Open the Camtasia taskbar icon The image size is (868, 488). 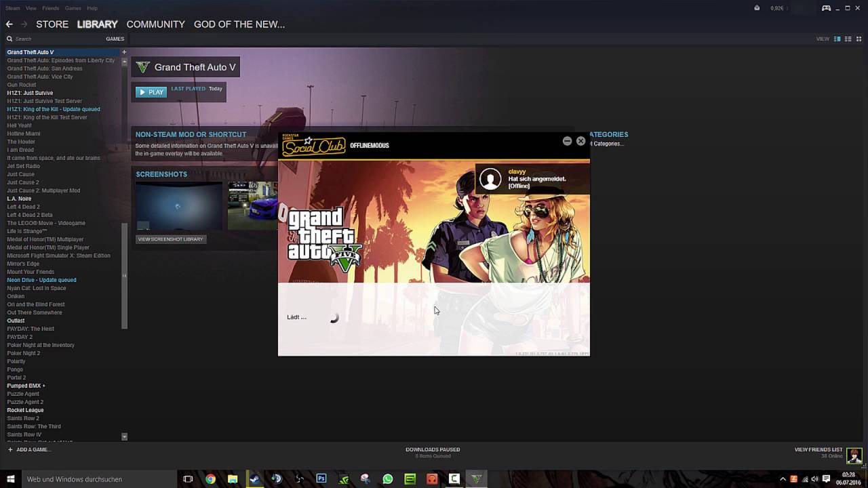click(x=454, y=479)
